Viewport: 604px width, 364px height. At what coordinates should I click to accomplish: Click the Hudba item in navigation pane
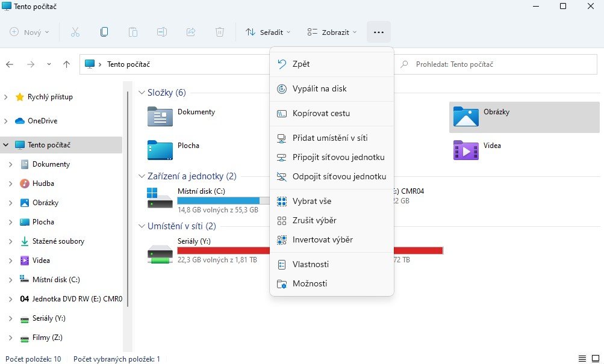coord(43,183)
